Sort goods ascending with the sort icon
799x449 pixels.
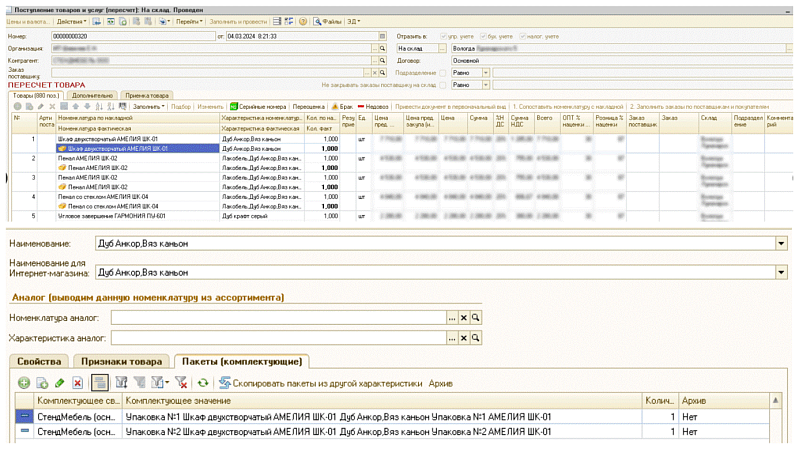point(99,107)
